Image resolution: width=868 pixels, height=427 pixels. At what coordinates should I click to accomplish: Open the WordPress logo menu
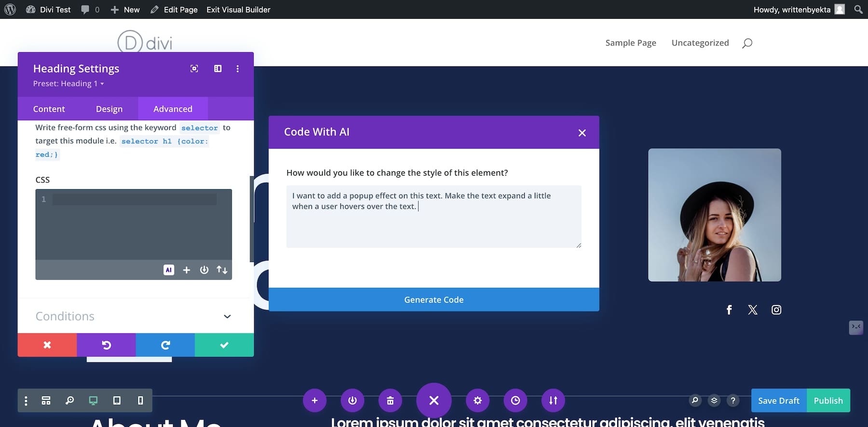[10, 9]
